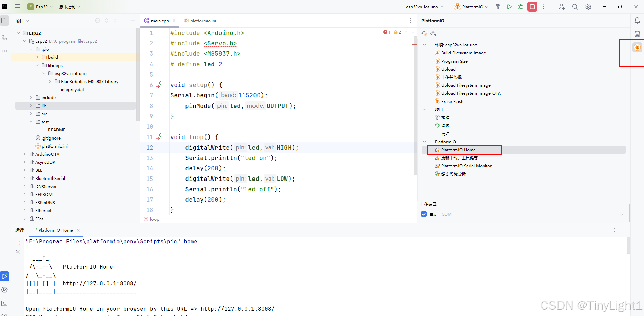The width and height of the screenshot is (644, 316).
Task: Open the Esp32 project dropdown
Action: coord(40,7)
